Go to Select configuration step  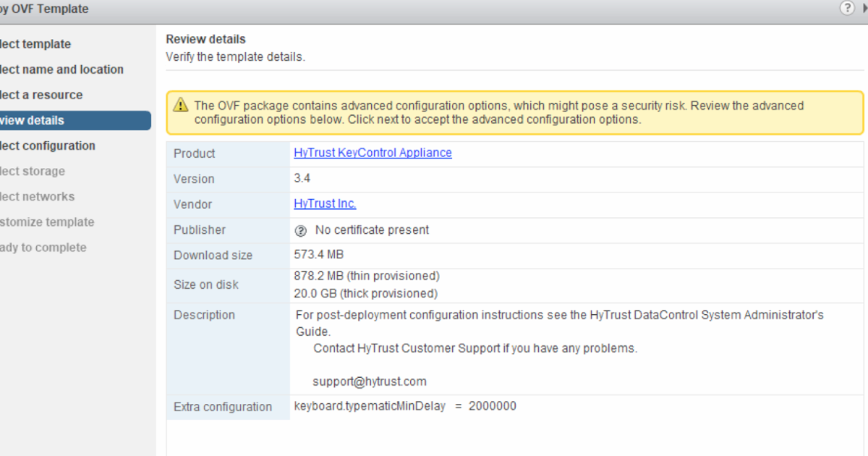[x=48, y=145]
